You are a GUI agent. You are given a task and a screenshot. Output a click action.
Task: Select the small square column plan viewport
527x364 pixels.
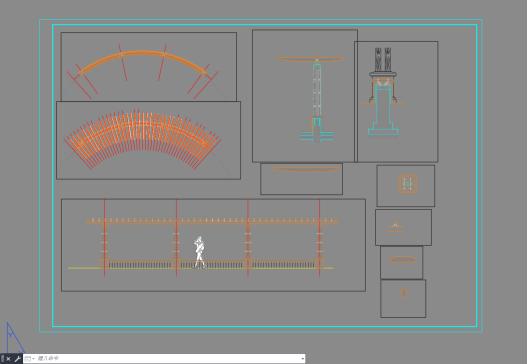pyautogui.click(x=406, y=186)
